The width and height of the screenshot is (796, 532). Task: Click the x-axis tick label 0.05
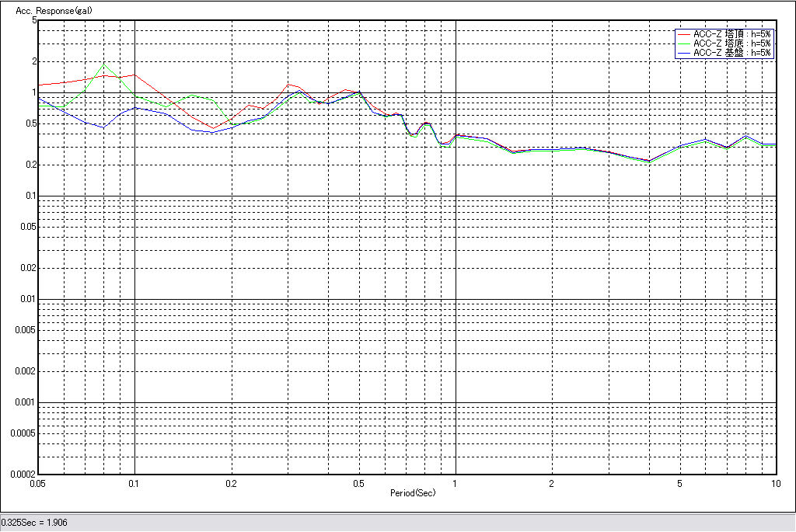tap(37, 483)
